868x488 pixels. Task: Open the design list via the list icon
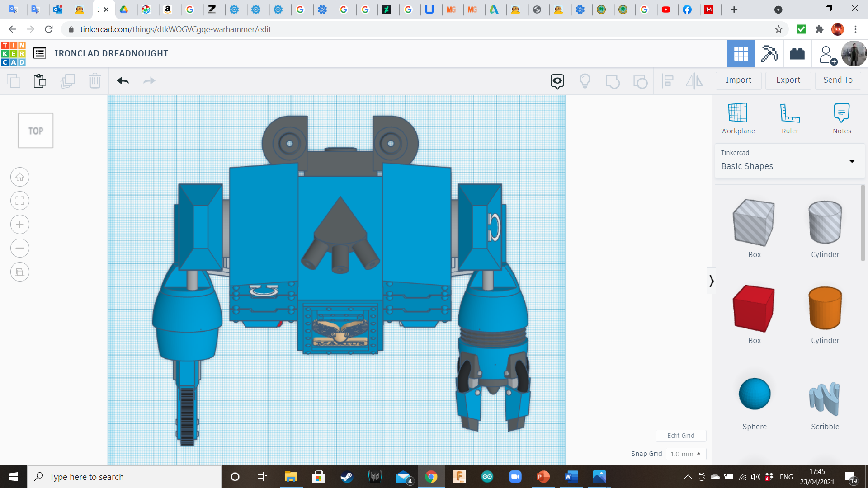[40, 53]
